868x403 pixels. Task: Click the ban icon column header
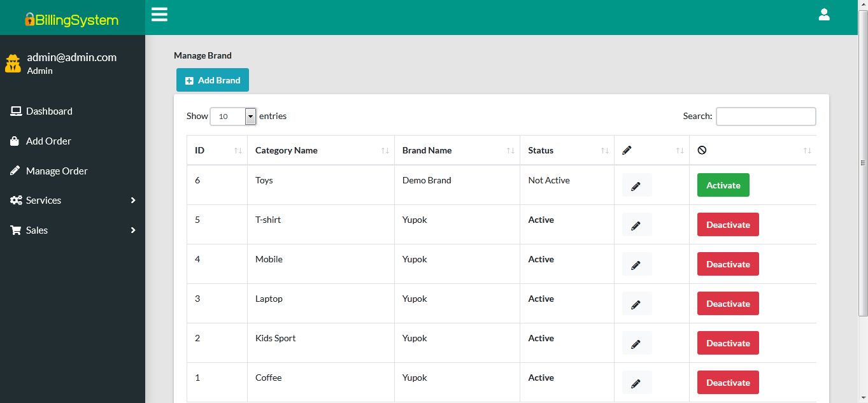702,150
